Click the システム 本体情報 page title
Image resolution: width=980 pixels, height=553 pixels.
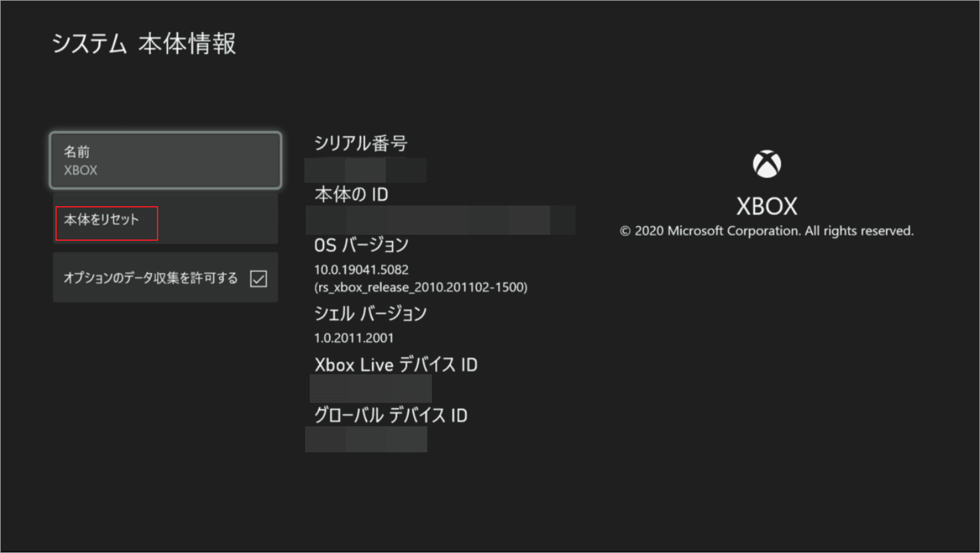(x=144, y=44)
